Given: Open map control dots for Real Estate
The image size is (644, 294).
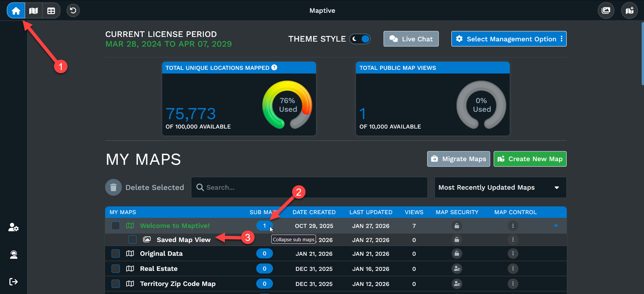Looking at the screenshot, I should click(513, 268).
